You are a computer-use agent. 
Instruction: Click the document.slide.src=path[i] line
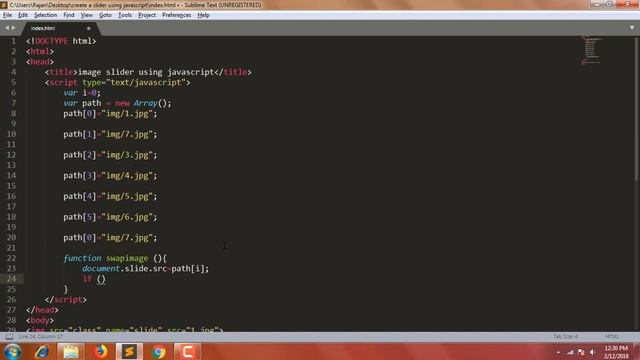tap(145, 269)
